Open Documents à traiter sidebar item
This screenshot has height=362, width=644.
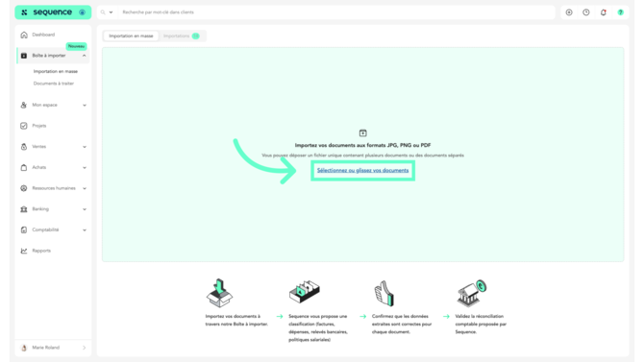(x=54, y=84)
